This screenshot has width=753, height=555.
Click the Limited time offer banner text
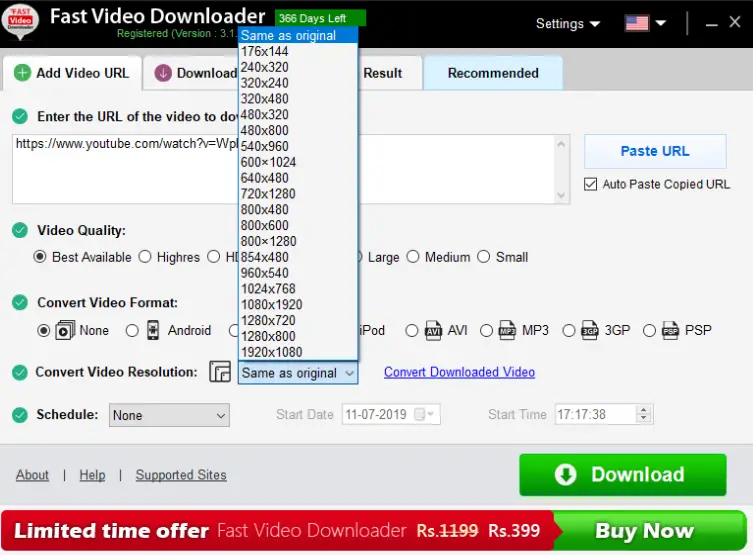(111, 531)
